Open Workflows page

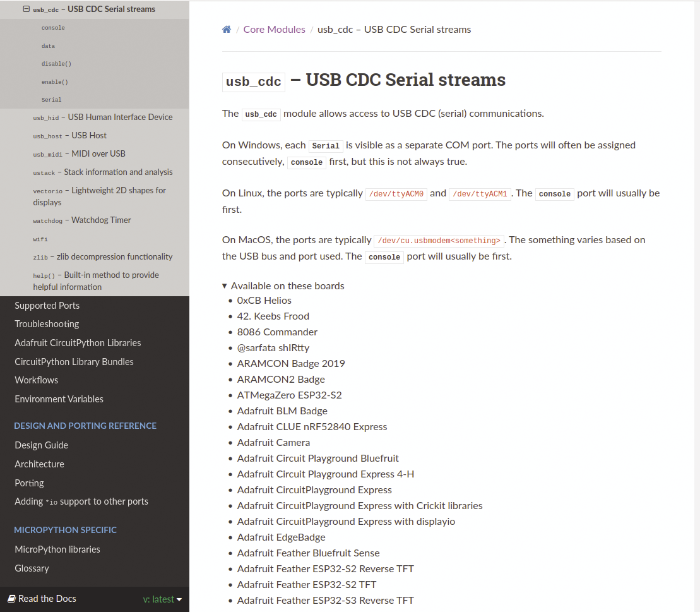[36, 380]
